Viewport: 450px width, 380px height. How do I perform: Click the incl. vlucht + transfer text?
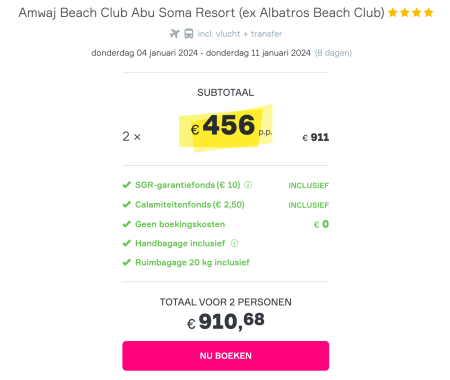click(240, 34)
